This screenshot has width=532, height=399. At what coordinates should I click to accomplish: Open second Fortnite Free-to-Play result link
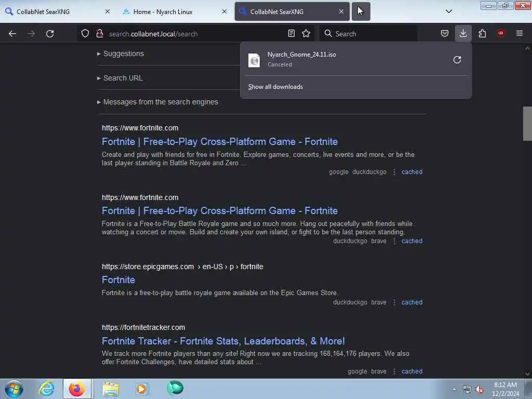point(220,211)
